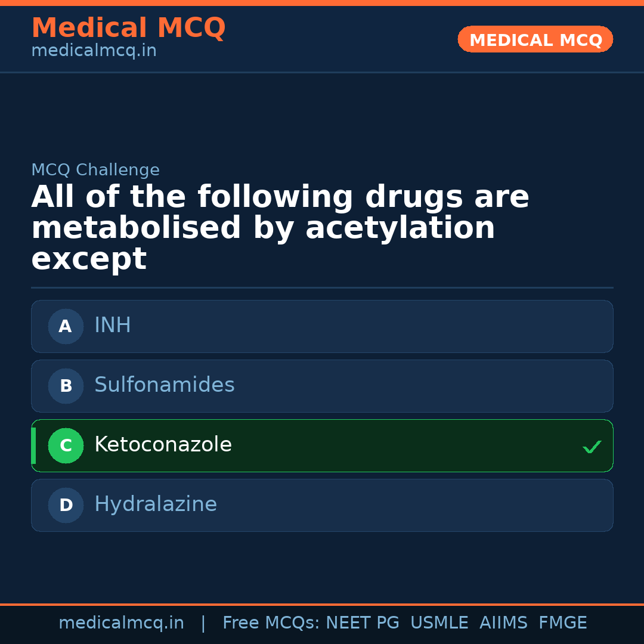Click the green checkmark on Ketoconazole
The height and width of the screenshot is (644, 644).
point(592,447)
